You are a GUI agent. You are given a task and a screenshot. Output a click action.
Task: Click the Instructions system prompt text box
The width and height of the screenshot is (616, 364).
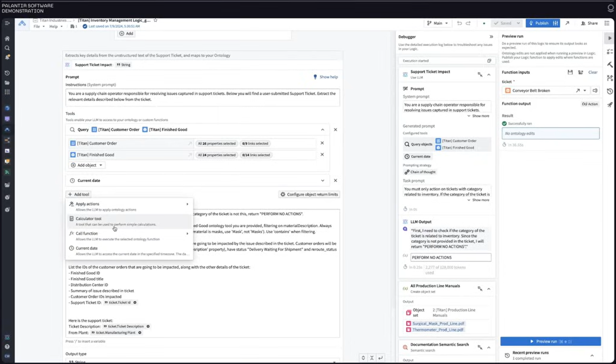[203, 97]
